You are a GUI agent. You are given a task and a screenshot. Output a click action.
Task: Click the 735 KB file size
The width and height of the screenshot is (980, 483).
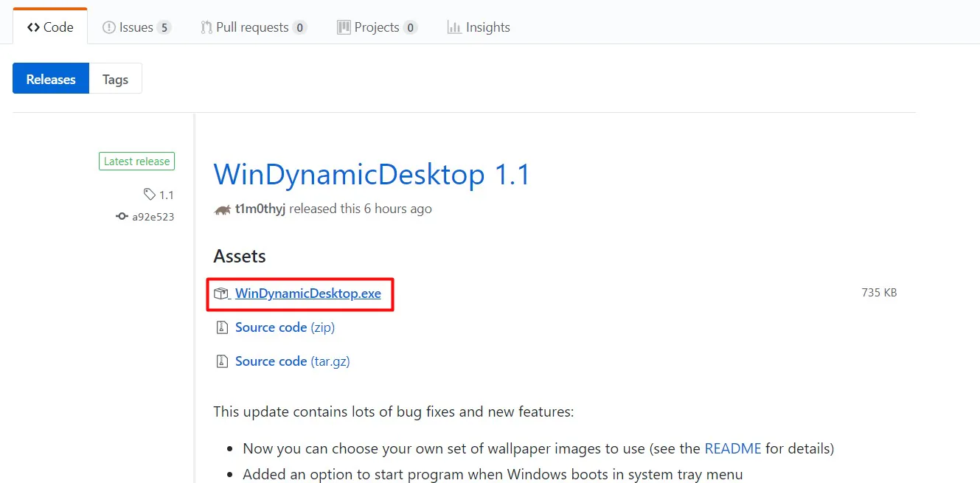click(879, 293)
